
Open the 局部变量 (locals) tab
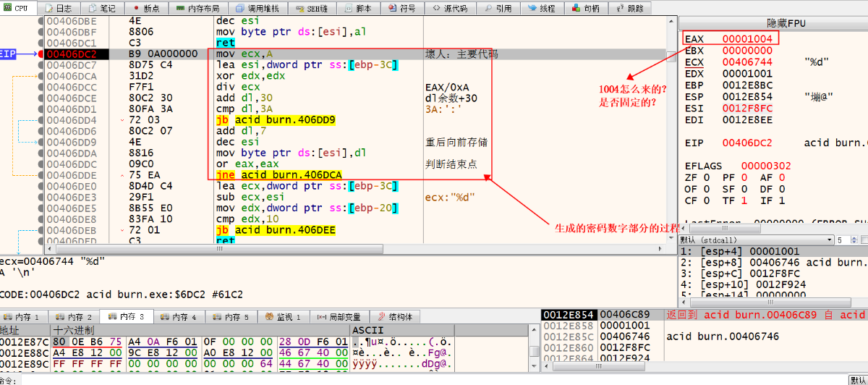339,317
